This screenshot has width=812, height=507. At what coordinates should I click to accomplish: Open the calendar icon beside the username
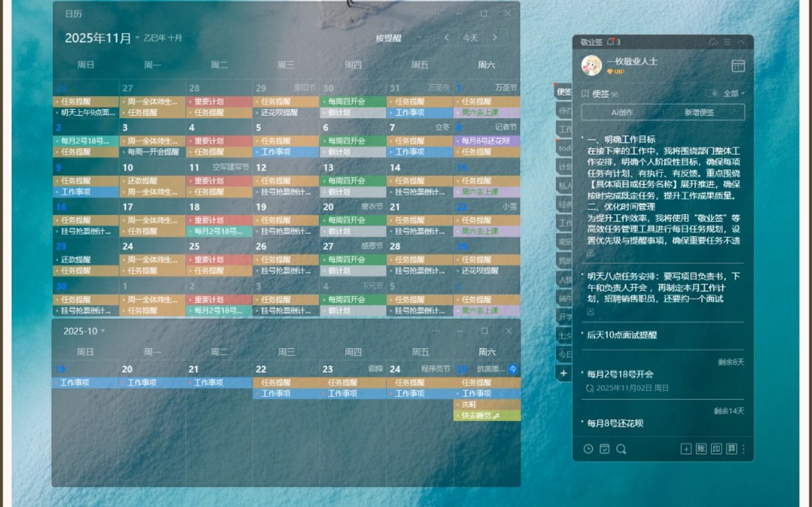[738, 65]
